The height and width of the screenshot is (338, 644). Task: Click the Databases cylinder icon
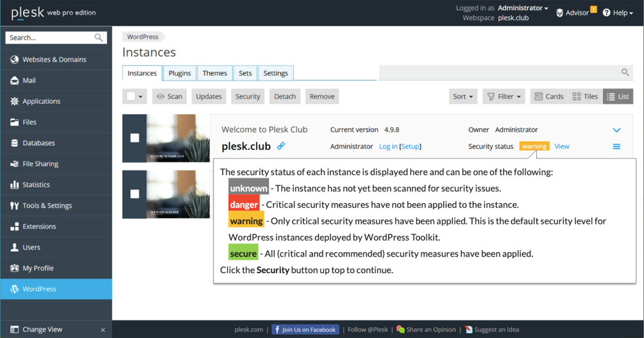click(14, 143)
